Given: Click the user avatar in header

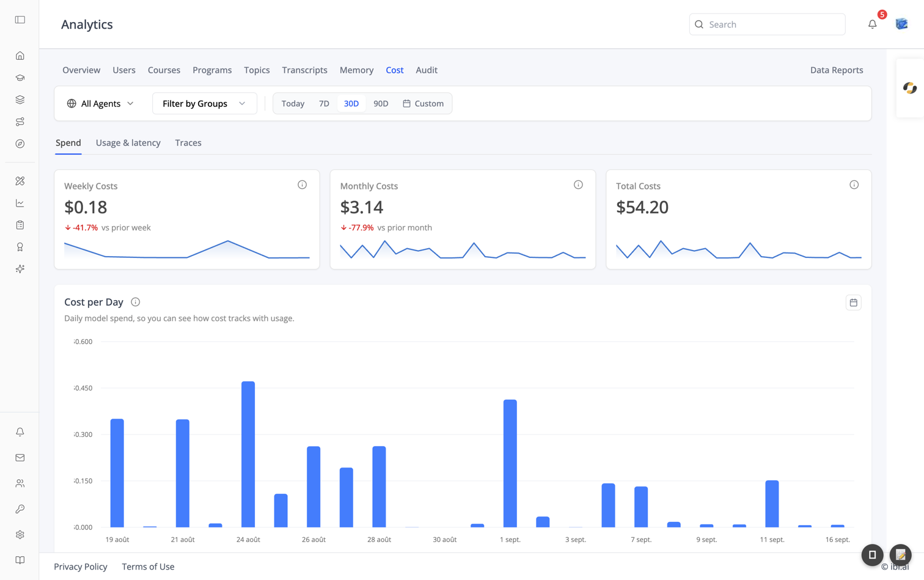Looking at the screenshot, I should [x=901, y=24].
